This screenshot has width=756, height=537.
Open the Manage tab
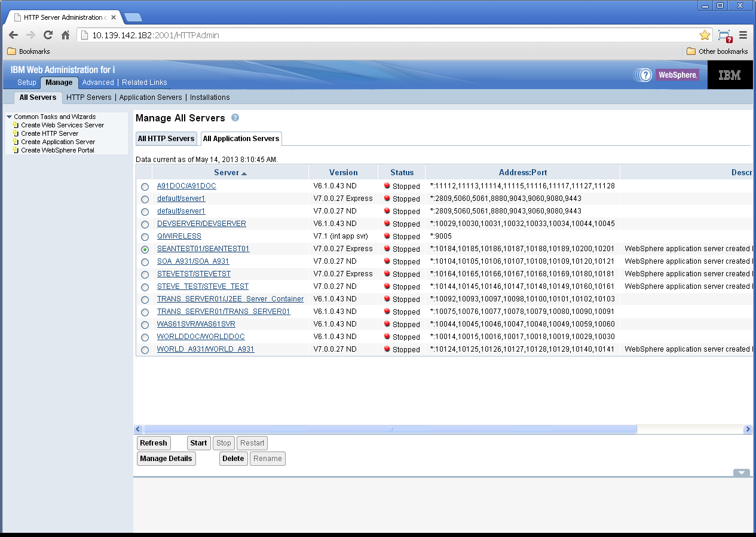[x=59, y=83]
